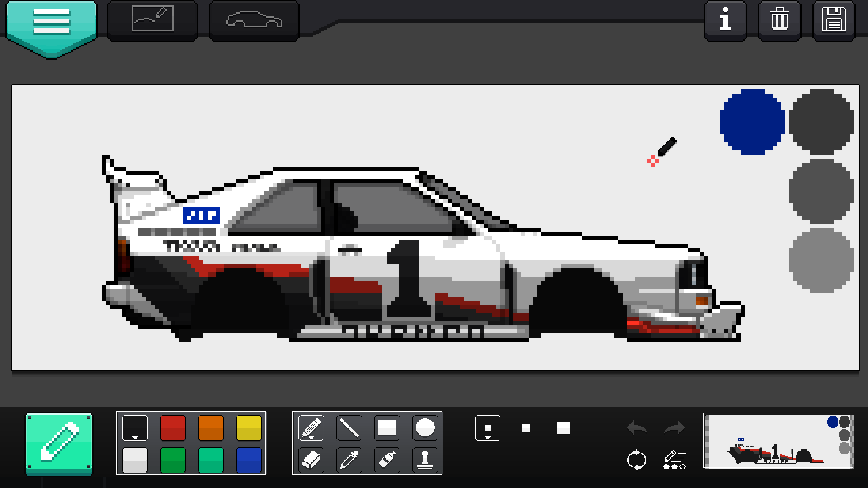868x488 pixels.
Task: Open the pencil-with-dots brush options icon
Action: (x=675, y=460)
